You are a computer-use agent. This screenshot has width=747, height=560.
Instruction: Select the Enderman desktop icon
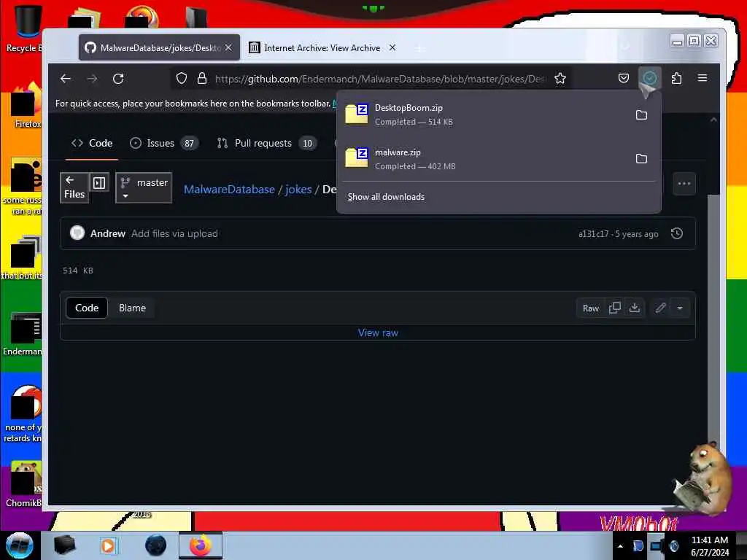[24, 335]
